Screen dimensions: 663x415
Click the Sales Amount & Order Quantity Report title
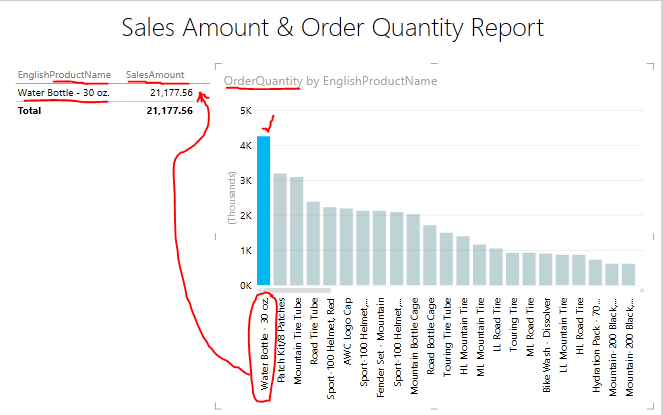[x=331, y=28]
